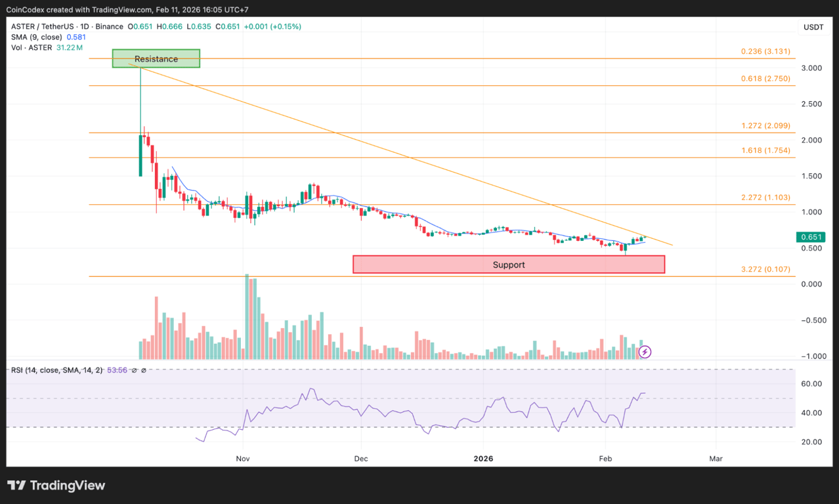Click the second ø icon beside the RSI value
839x504 pixels.
[x=144, y=369]
